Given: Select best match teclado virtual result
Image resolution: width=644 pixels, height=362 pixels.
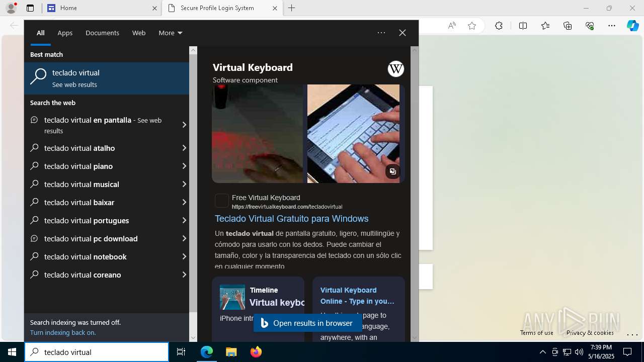Looking at the screenshot, I should (107, 78).
